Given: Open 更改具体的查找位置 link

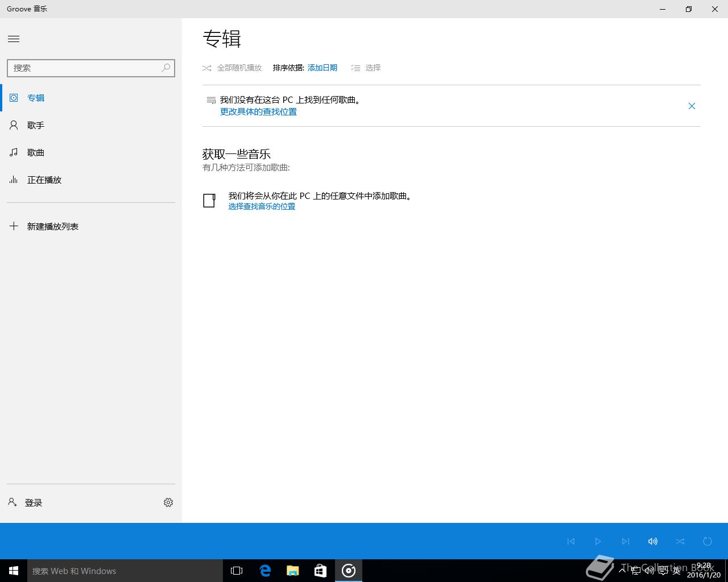Looking at the screenshot, I should click(258, 112).
